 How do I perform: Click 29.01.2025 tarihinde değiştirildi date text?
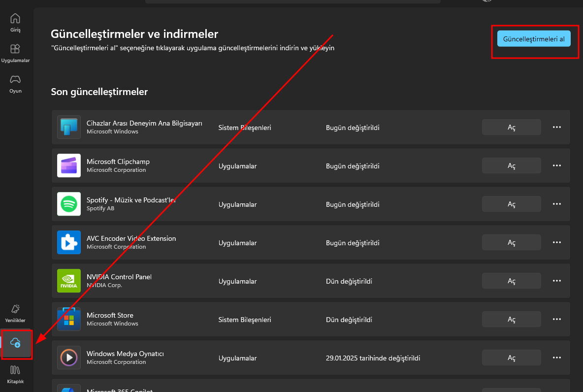(373, 358)
